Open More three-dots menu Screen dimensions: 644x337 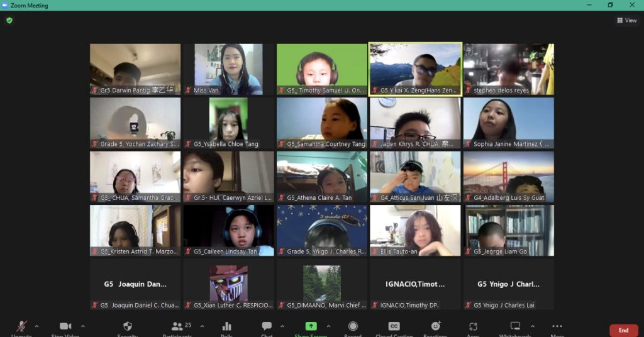point(557,326)
